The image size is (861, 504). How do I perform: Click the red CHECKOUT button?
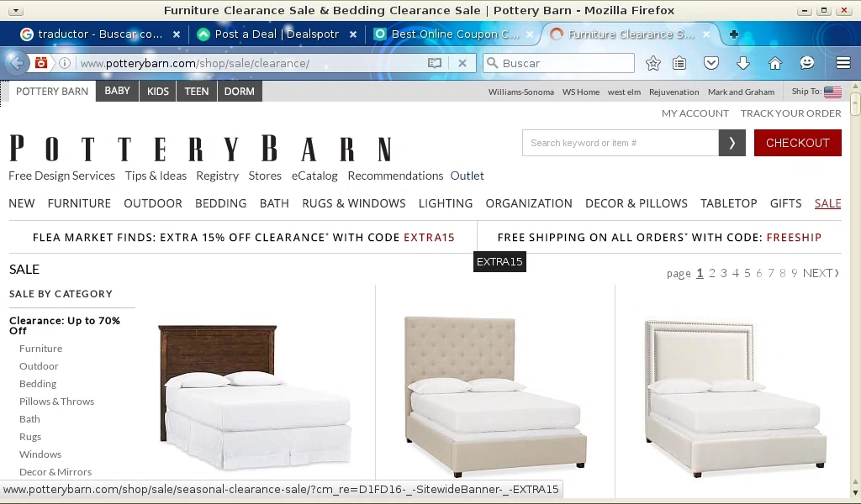click(x=797, y=143)
